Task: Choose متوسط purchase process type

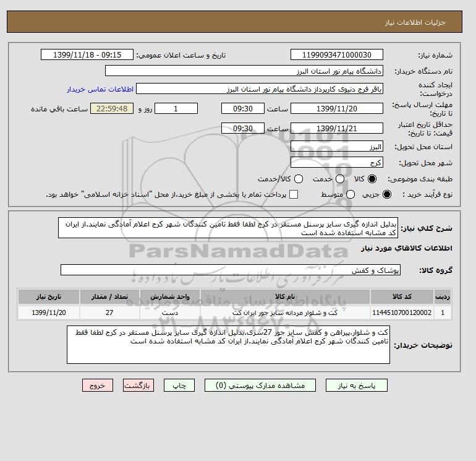Action: click(x=351, y=194)
